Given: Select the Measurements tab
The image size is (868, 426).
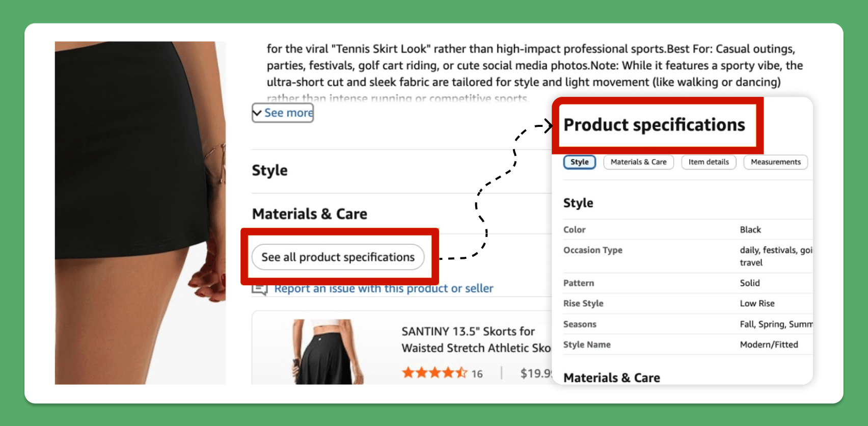Looking at the screenshot, I should click(776, 162).
